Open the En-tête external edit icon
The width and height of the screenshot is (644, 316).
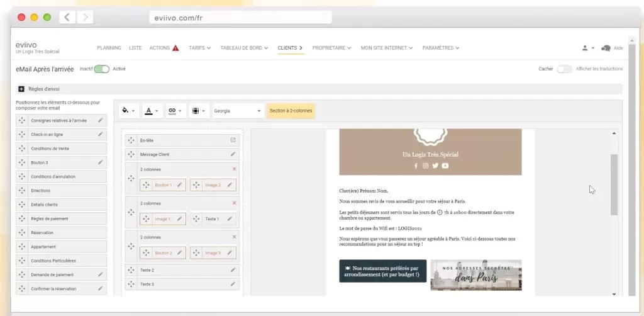coord(233,140)
